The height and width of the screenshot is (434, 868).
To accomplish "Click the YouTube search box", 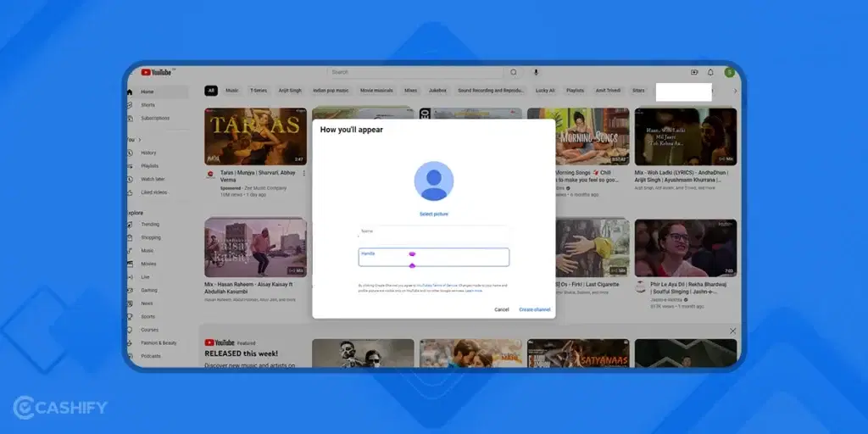I will click(415, 72).
